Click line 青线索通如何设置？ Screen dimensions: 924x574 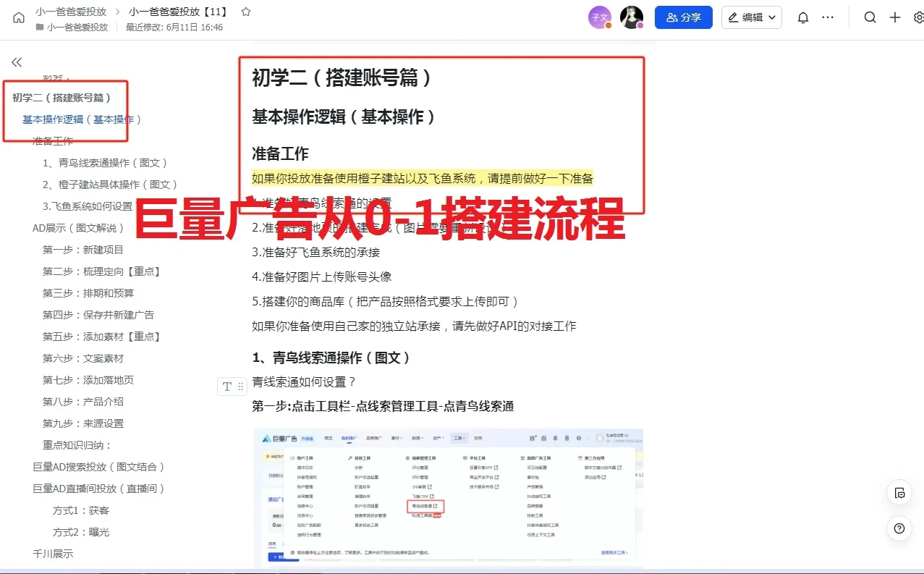point(304,381)
